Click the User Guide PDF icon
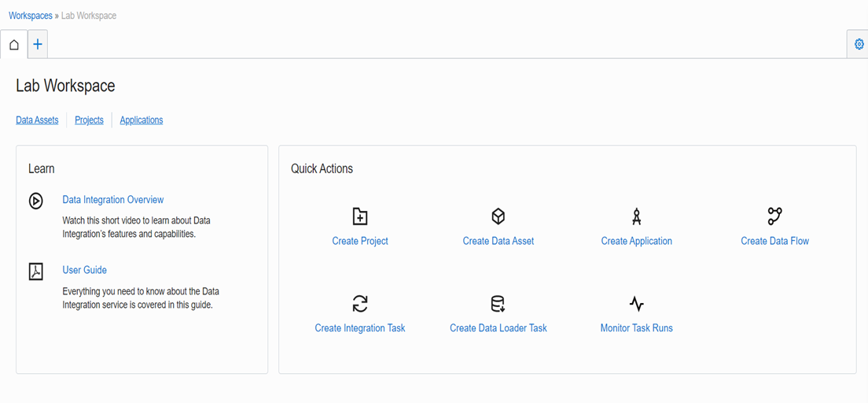Viewport: 868px width, 403px height. click(36, 272)
